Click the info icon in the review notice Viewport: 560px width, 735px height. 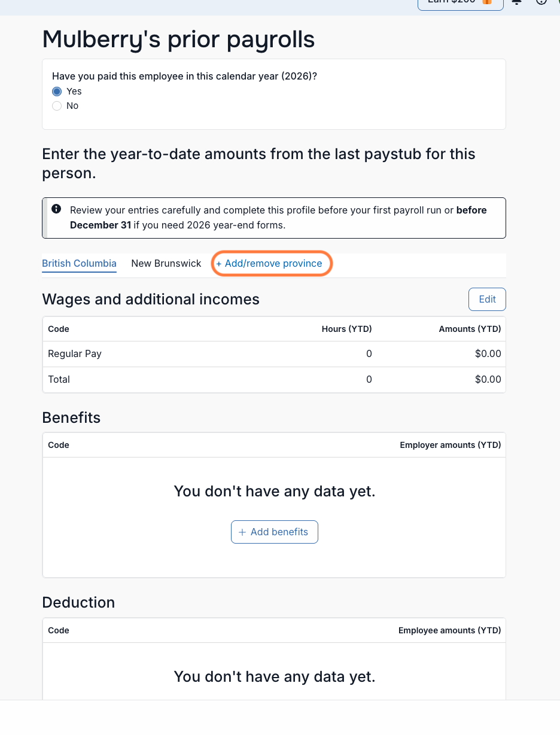click(x=56, y=209)
